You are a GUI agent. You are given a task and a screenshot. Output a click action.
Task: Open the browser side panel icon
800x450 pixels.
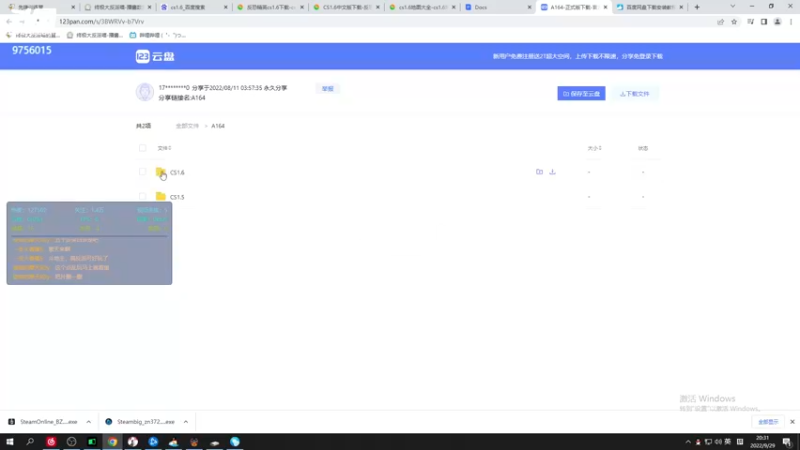764,21
